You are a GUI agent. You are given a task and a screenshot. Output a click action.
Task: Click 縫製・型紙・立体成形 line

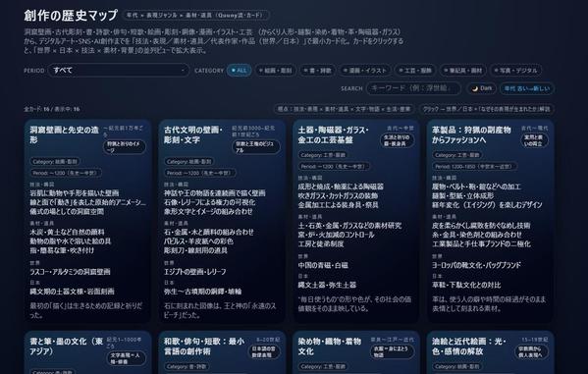[462, 195]
